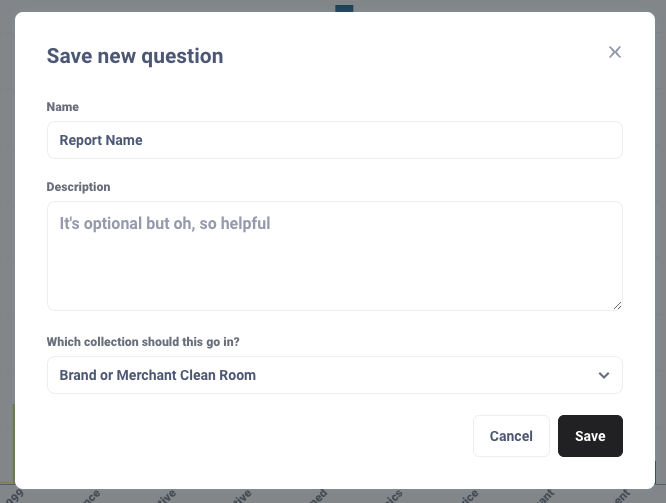666x503 pixels.
Task: Click the It's optional placeholder text
Action: coord(165,223)
